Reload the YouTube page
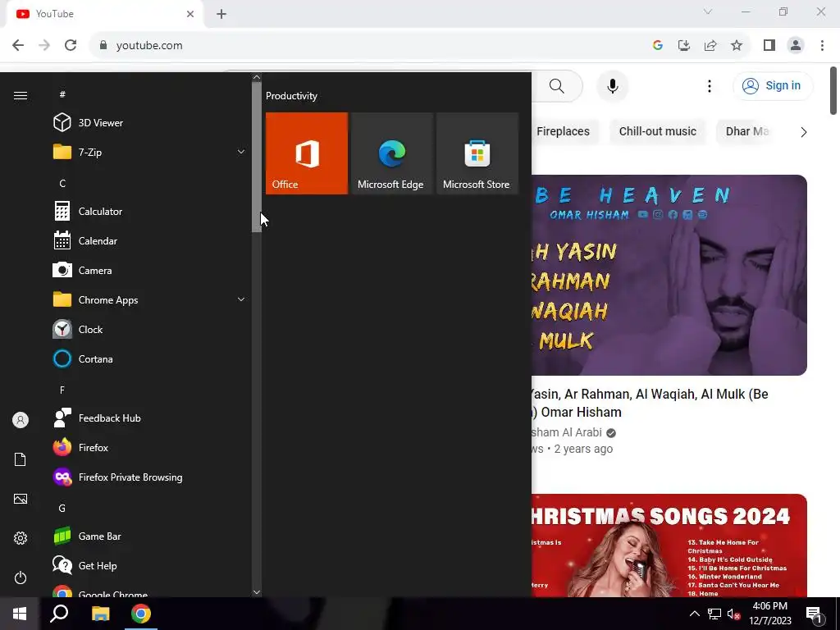The height and width of the screenshot is (630, 840). point(71,46)
